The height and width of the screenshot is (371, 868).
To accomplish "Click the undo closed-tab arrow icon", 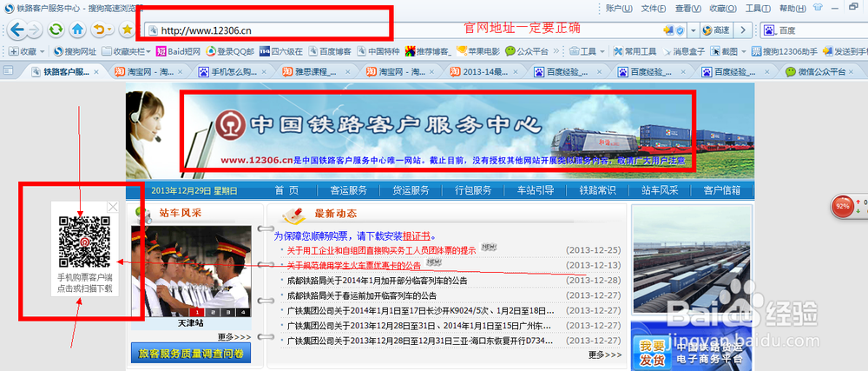I will pos(98,30).
